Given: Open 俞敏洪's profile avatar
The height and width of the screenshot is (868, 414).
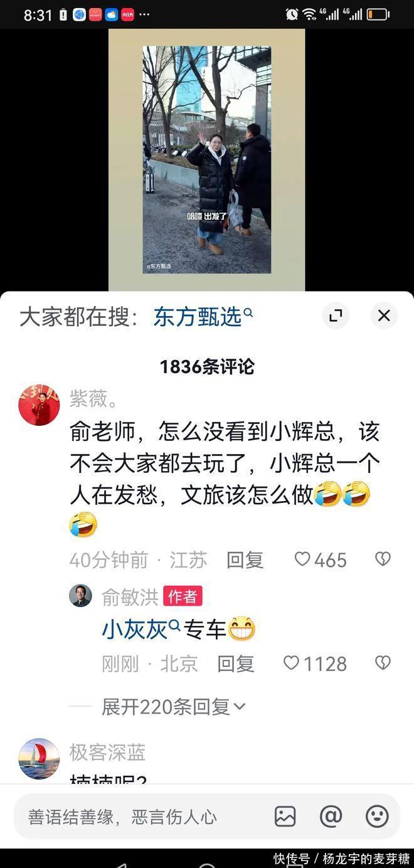Looking at the screenshot, I should tap(80, 596).
